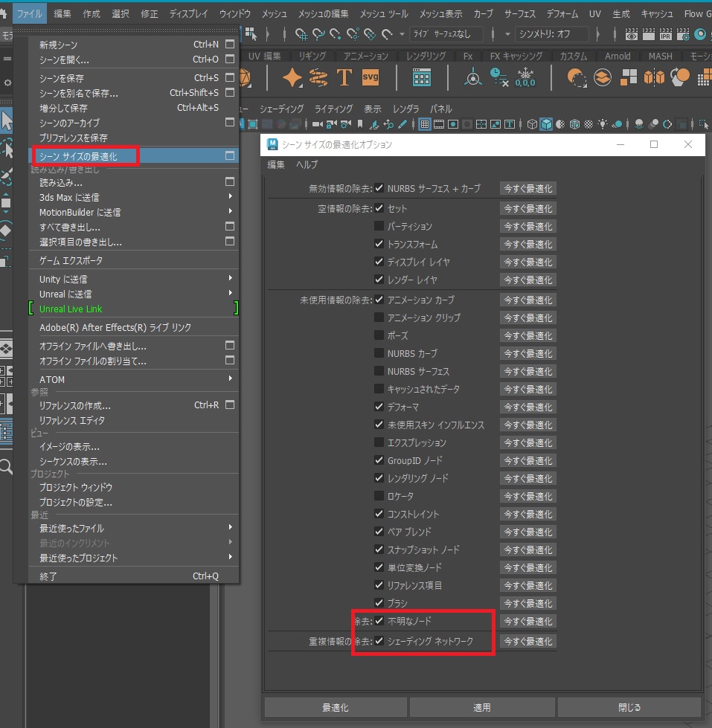Click the 適用 button
Screen dimensions: 712x728
(x=481, y=707)
